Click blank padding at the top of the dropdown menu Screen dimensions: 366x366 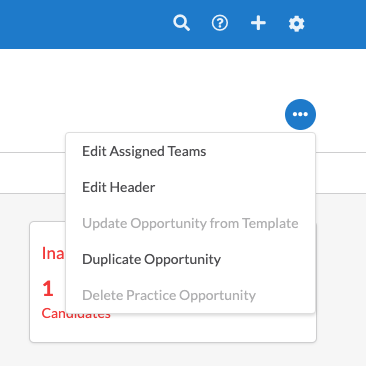coord(190,137)
